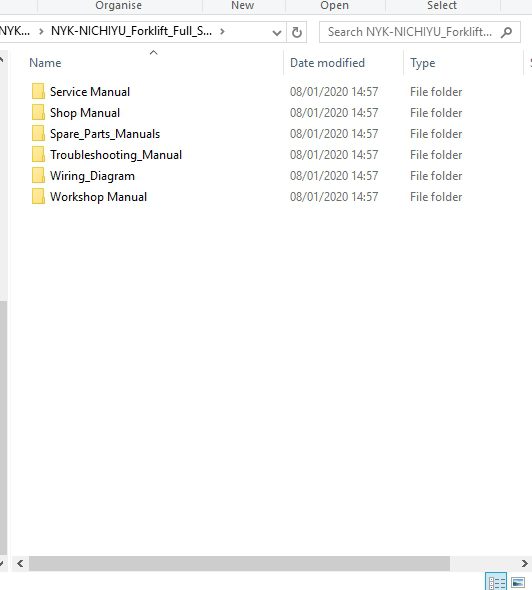
Task: Switch to details view layout icon
Action: click(x=496, y=582)
